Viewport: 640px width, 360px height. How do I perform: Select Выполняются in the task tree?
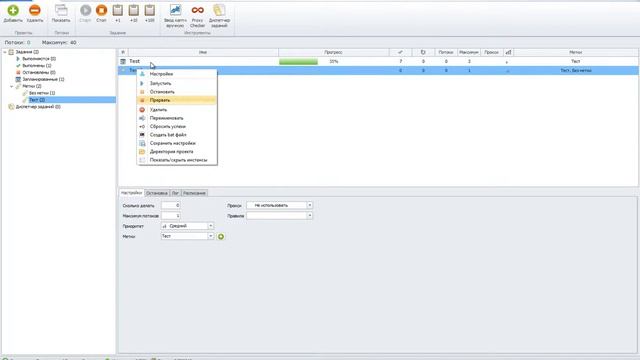pos(39,59)
